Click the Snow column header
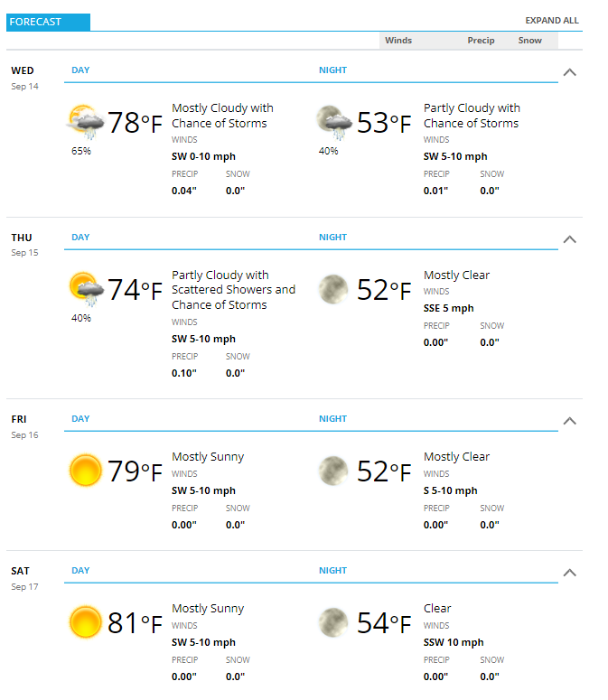This screenshot has height=700, width=608. point(530,40)
